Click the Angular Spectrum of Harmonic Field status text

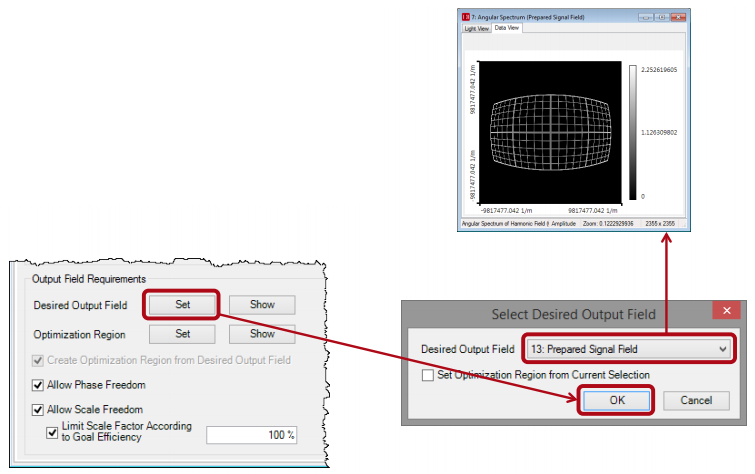pyautogui.click(x=505, y=224)
